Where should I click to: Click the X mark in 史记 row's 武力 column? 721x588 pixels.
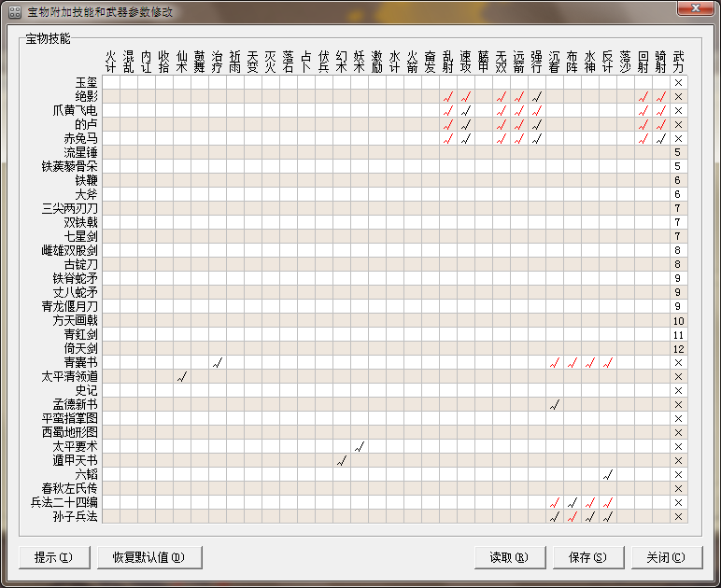(679, 390)
